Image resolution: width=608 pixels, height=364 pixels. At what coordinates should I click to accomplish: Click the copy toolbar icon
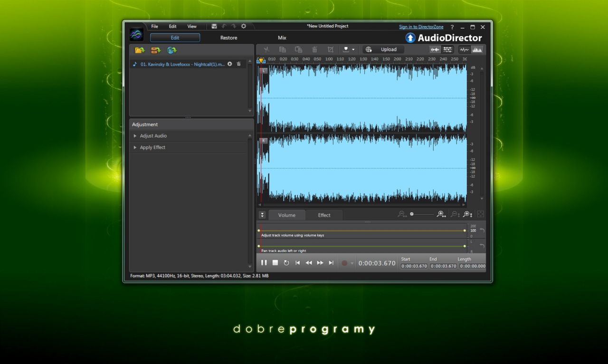coord(283,49)
